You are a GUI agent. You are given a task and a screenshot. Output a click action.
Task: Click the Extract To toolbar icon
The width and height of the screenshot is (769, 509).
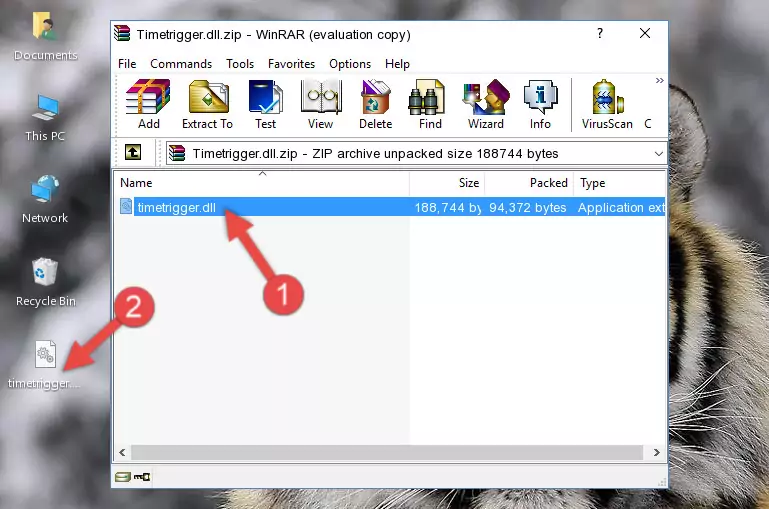click(x=207, y=104)
